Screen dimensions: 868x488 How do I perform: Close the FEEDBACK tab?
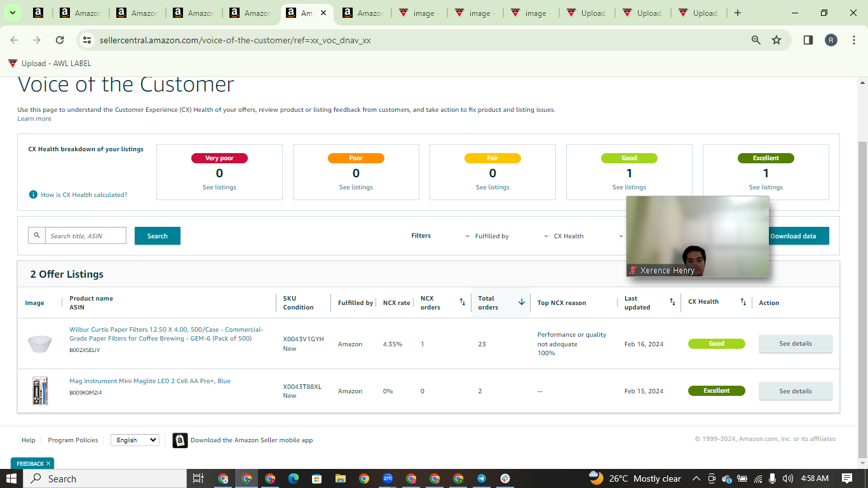pos(48,464)
